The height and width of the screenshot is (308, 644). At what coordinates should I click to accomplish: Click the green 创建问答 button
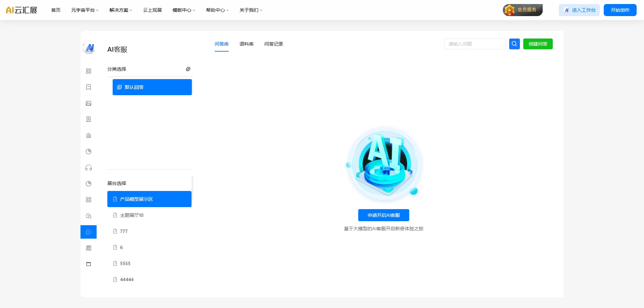click(x=538, y=44)
